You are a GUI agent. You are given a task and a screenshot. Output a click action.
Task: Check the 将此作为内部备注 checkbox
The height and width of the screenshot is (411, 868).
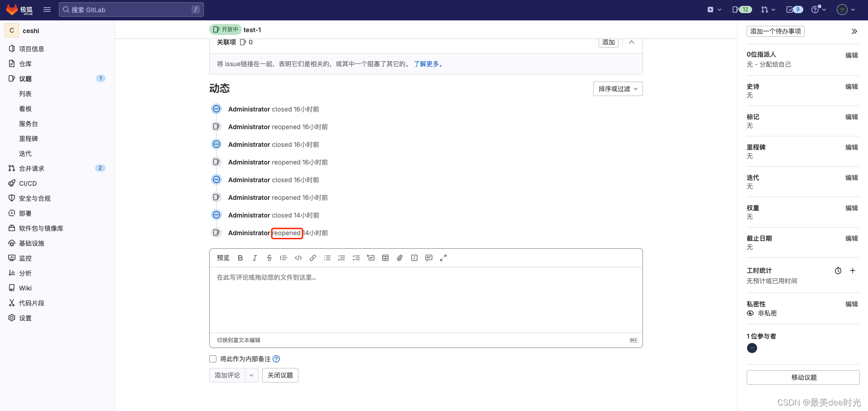(x=212, y=358)
